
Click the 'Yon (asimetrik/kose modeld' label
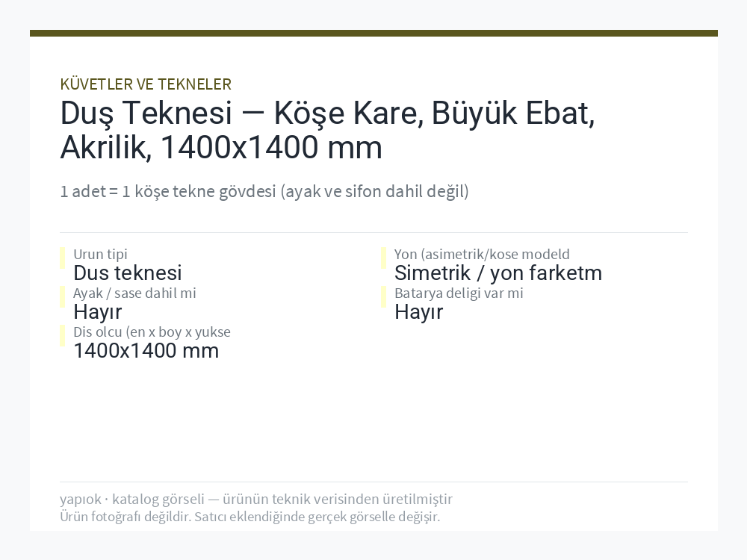pos(482,254)
